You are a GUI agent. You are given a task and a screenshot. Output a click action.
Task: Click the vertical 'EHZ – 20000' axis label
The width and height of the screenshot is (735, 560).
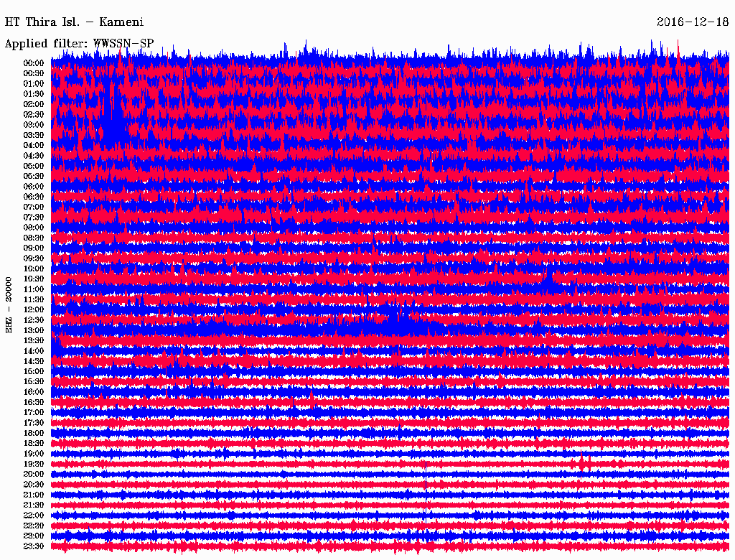[9, 305]
